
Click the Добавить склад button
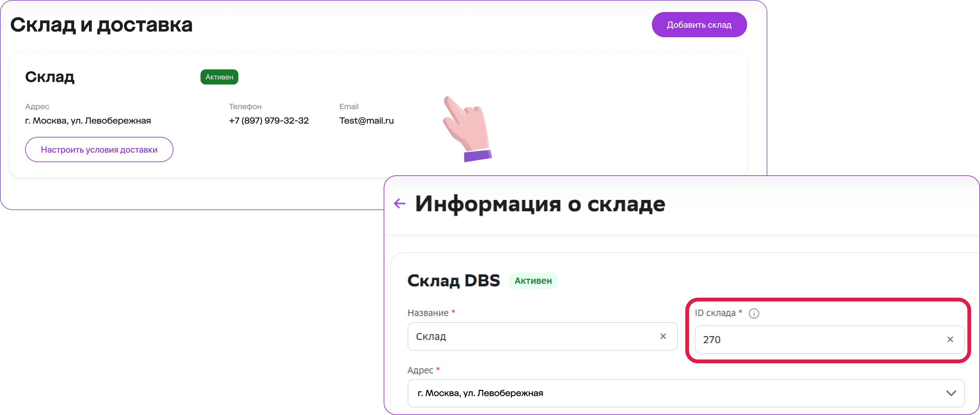699,25
